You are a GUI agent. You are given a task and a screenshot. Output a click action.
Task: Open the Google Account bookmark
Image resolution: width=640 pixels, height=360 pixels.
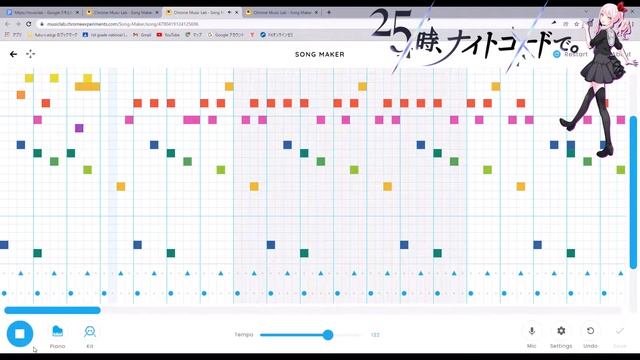226,35
